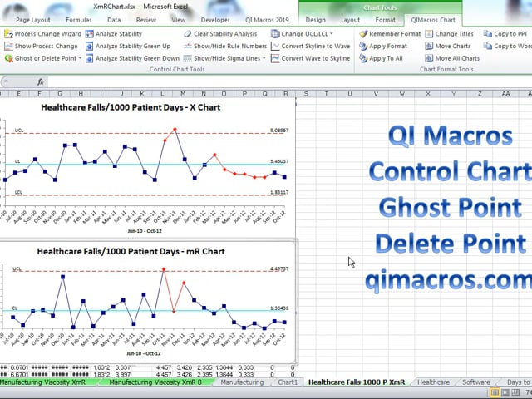Expand the Show/Hide Sigma Lines dropdown arrow
532x399 pixels.
pos(264,58)
